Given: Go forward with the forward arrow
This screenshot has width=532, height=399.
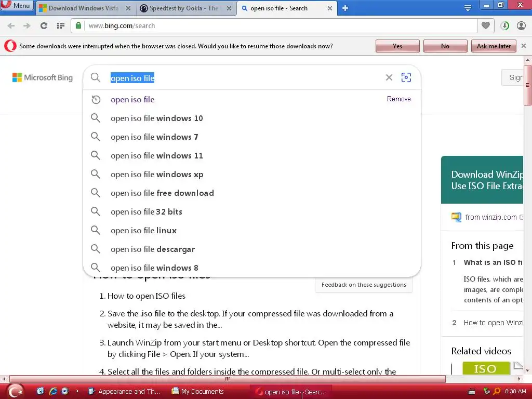Looking at the screenshot, I should pyautogui.click(x=27, y=26).
